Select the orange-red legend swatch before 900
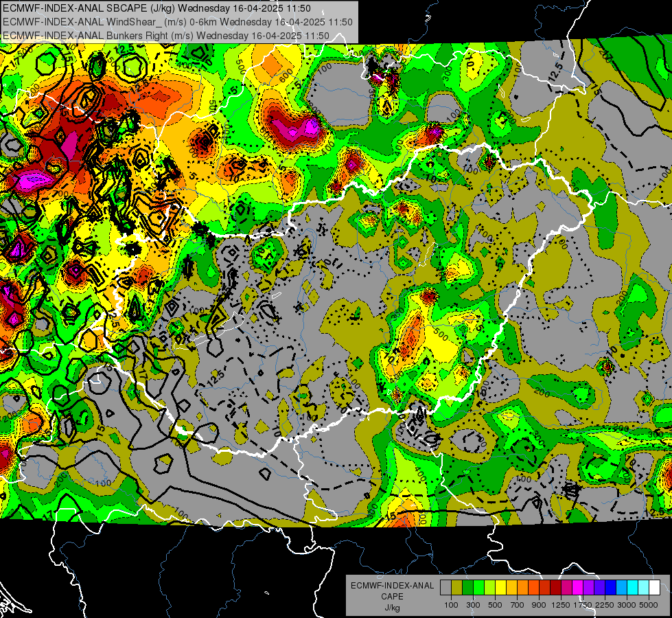Screen dimensions: 672x618 tap(533, 587)
